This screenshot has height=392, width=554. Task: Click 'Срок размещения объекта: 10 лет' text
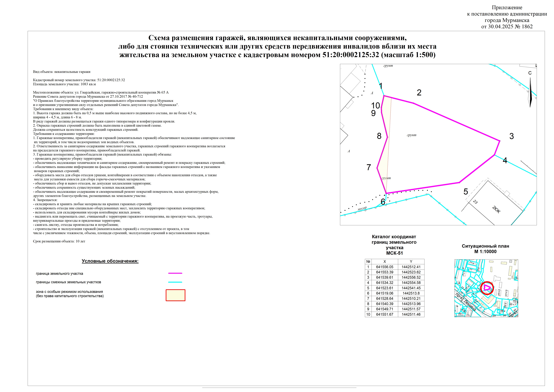[59, 241]
